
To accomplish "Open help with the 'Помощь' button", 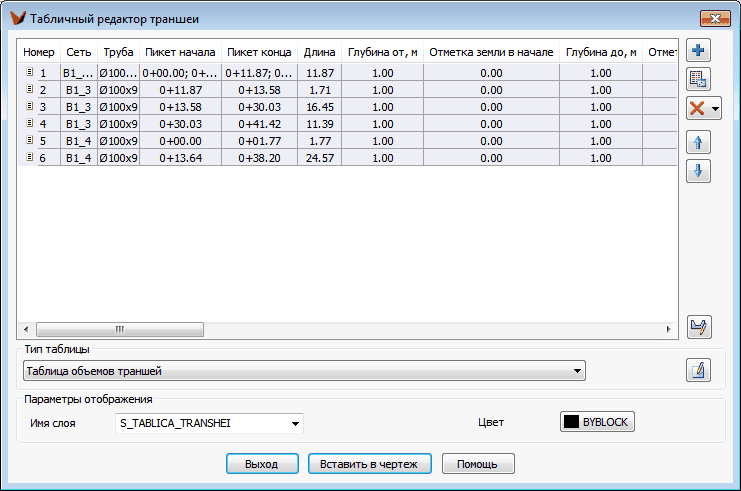I will click(478, 464).
